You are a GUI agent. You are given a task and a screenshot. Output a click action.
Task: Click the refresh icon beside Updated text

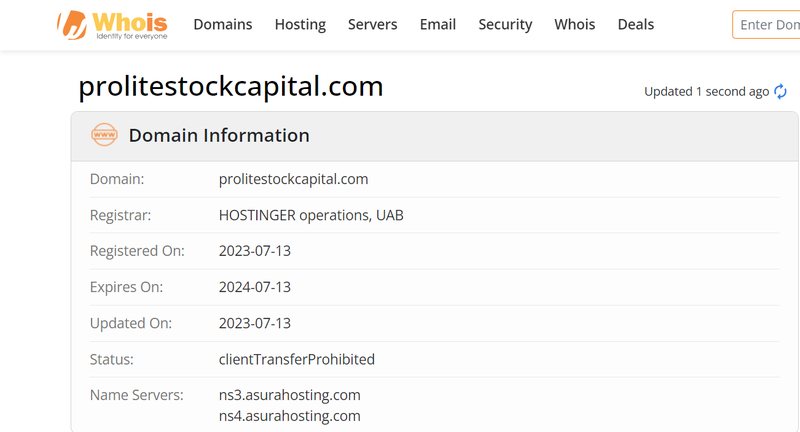[780, 91]
